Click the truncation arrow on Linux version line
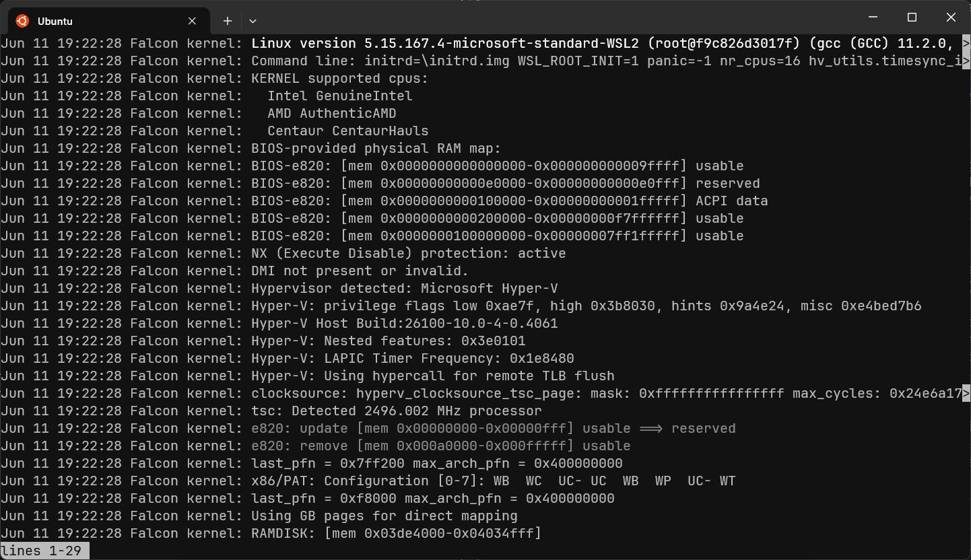971x560 pixels. 966,44
